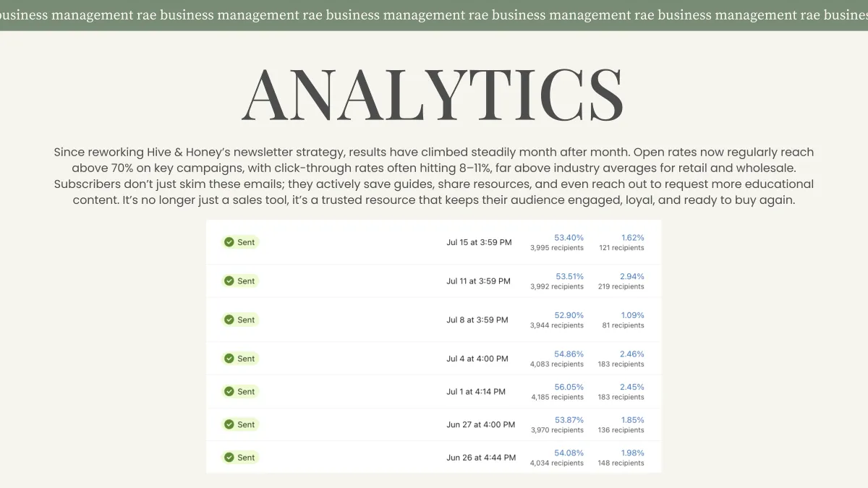The height and width of the screenshot is (488, 868).
Task: Open the 1.62% click rate link
Action: [631, 237]
